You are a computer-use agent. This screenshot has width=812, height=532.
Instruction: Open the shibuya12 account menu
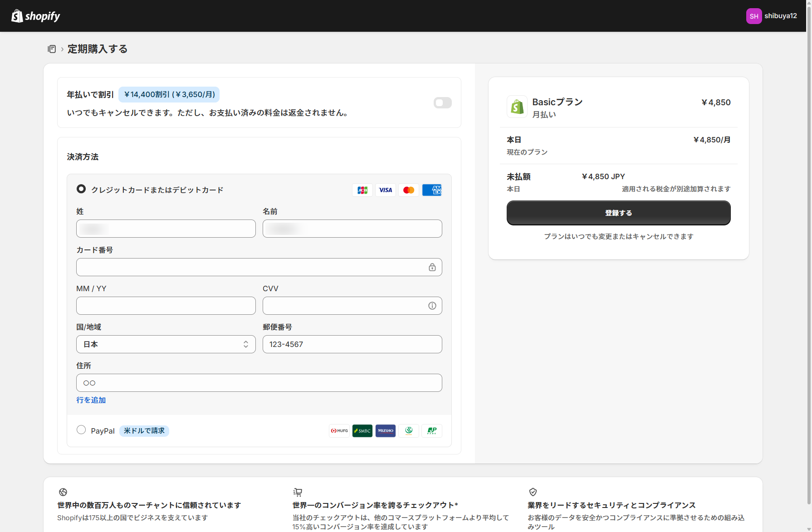771,16
